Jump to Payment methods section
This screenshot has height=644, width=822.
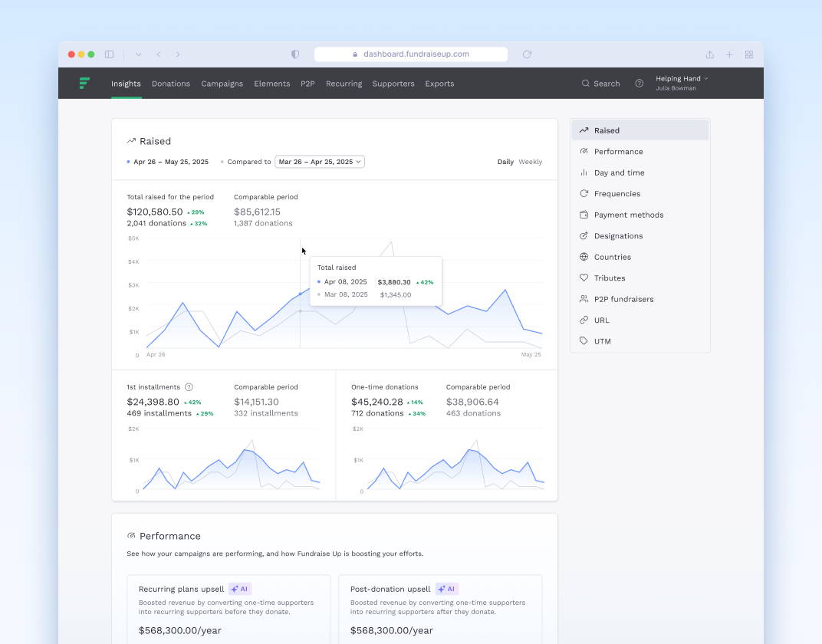(628, 215)
